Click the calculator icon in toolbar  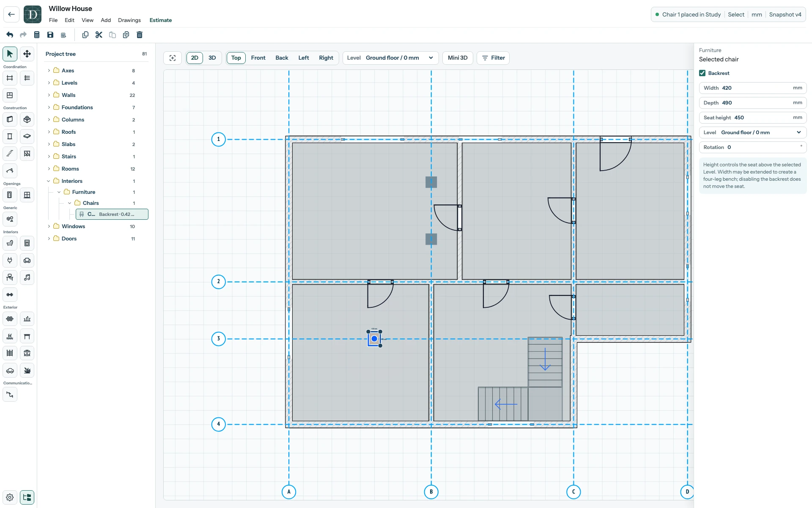tap(37, 35)
